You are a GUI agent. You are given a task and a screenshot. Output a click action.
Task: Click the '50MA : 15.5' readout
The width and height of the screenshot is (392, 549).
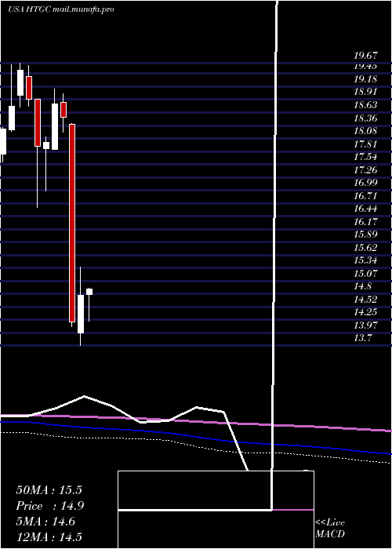coord(49,490)
